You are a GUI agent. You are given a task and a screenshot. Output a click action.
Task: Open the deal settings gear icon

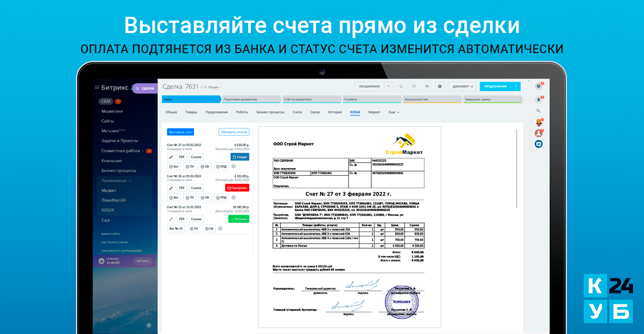(440, 86)
